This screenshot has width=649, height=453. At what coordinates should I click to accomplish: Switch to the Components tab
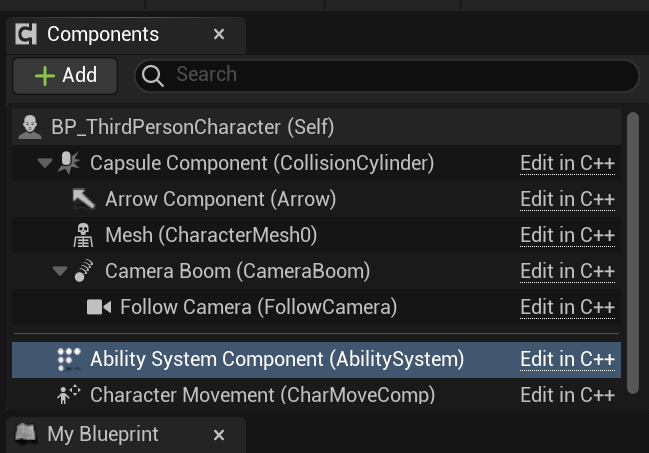click(103, 35)
